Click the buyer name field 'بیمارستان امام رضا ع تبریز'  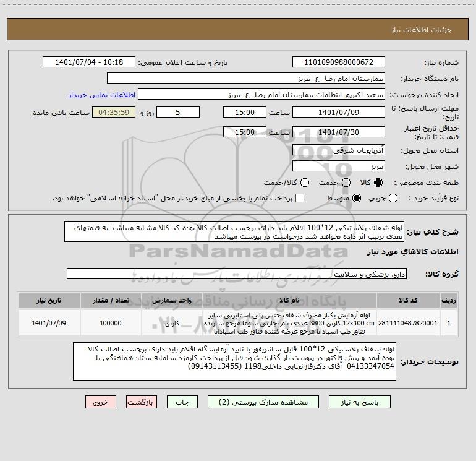246,79
